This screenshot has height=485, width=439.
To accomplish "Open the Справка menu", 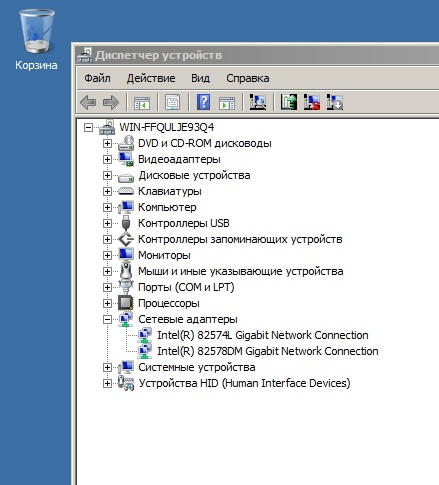I will point(248,78).
